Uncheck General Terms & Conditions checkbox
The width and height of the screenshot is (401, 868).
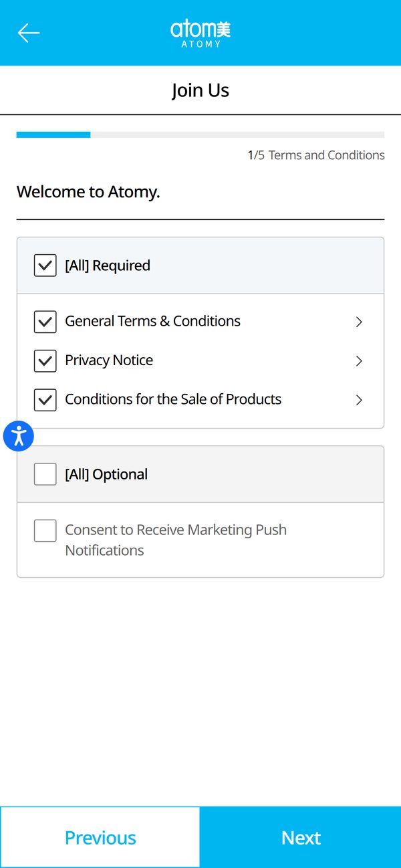(x=45, y=322)
